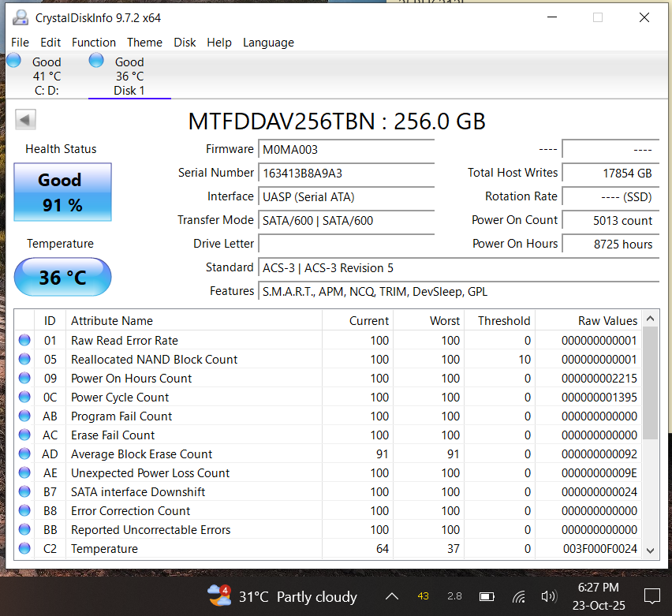Click the previous disk arrow button
Screen dimensions: 672x616
[25, 120]
